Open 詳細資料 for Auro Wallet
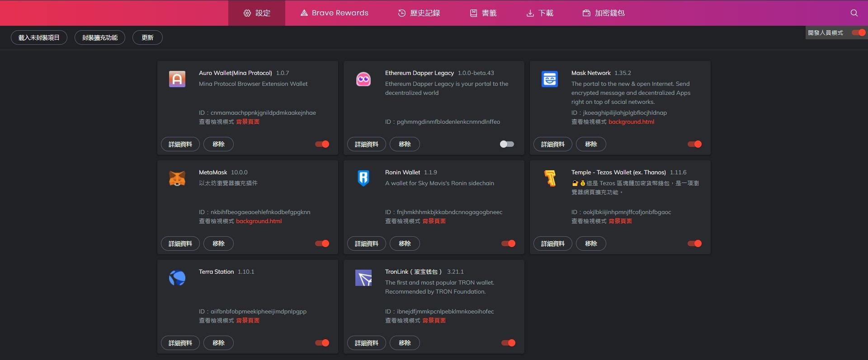Image resolution: width=868 pixels, height=360 pixels. click(x=180, y=144)
